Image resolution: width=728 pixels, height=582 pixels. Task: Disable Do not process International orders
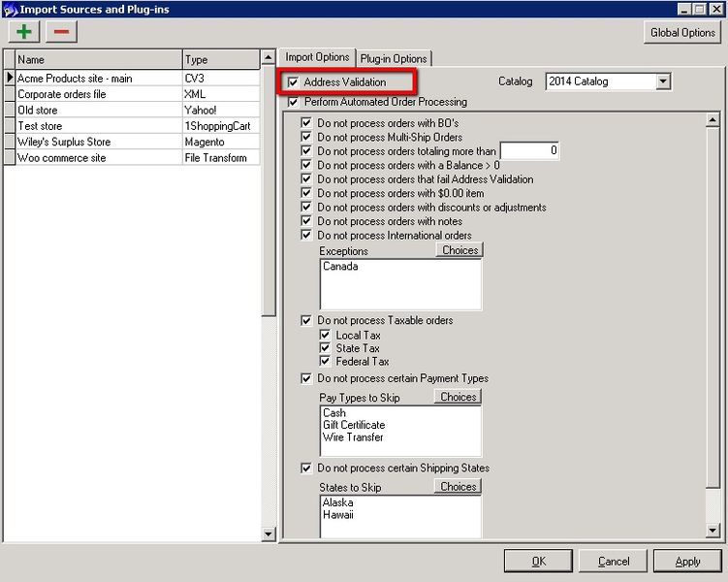306,236
